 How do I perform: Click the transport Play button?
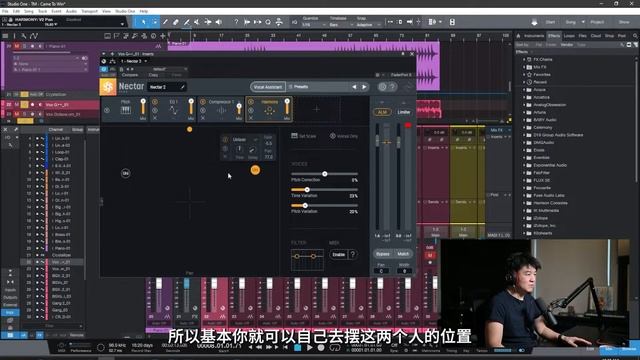click(x=309, y=348)
